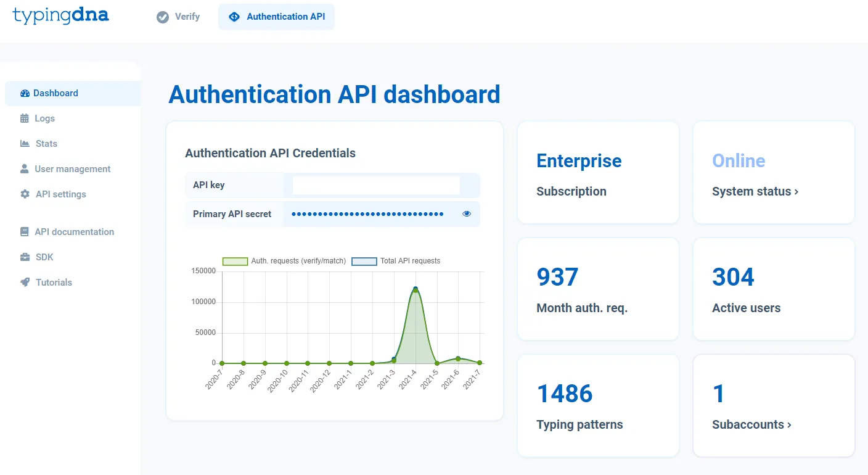Open the Subaccounts page

751,425
